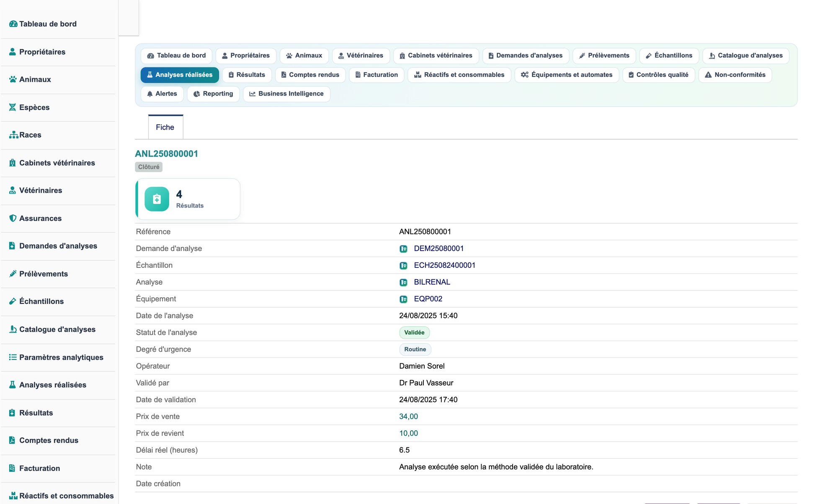Click the Prix de revient value 10,00
Viewport: 815px width, 504px height.
click(408, 433)
